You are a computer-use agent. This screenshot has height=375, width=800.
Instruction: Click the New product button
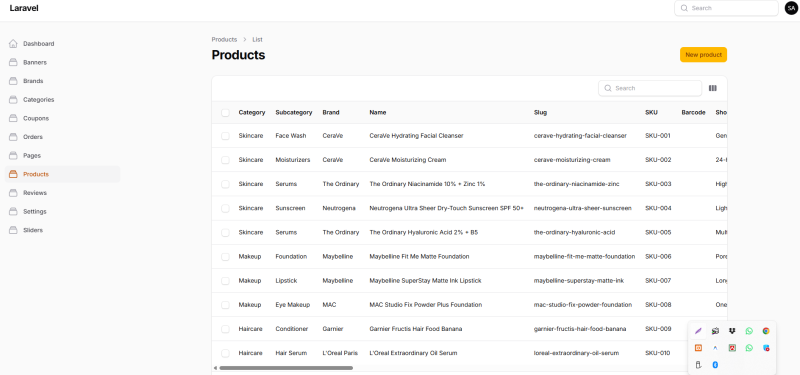[703, 55]
